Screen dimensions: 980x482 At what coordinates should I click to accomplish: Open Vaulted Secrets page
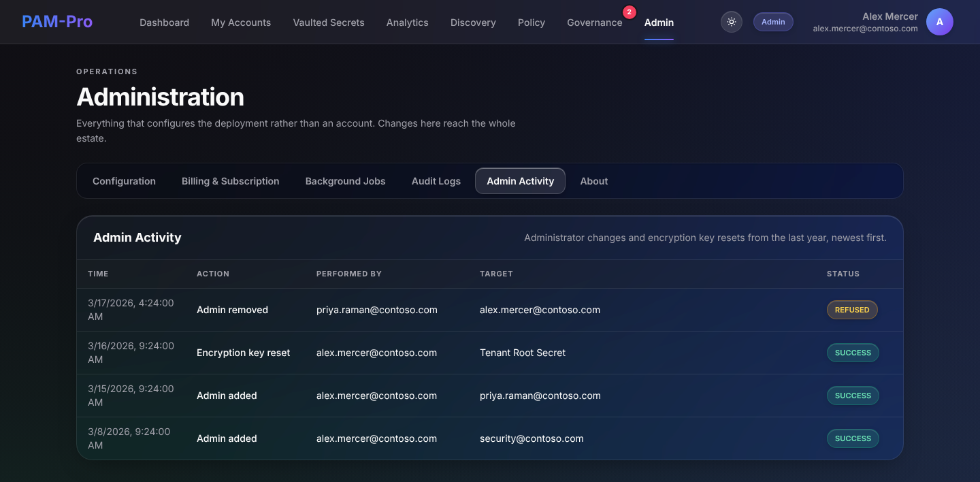(x=329, y=22)
